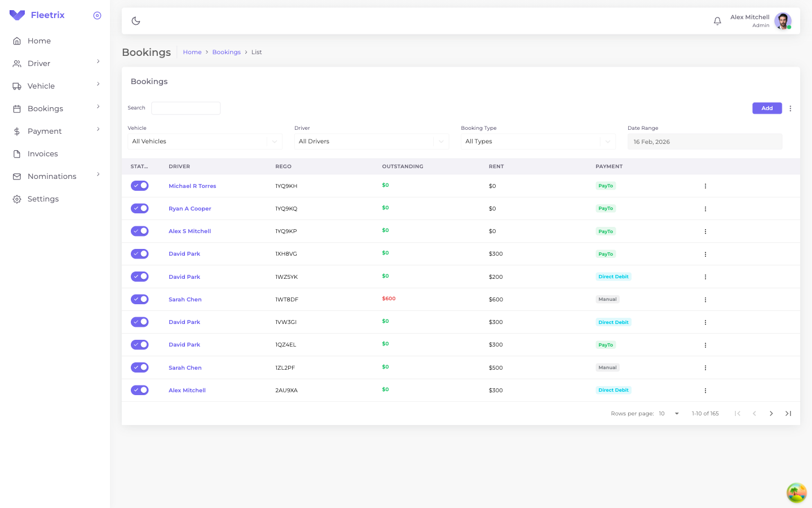Open row actions for rego 1WT8DF

(x=705, y=300)
